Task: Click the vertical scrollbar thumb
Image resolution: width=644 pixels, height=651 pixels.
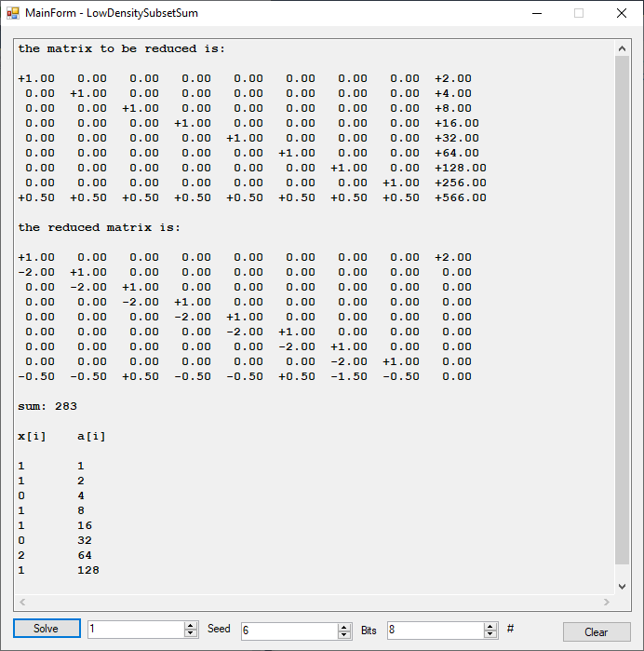Action: click(623, 307)
